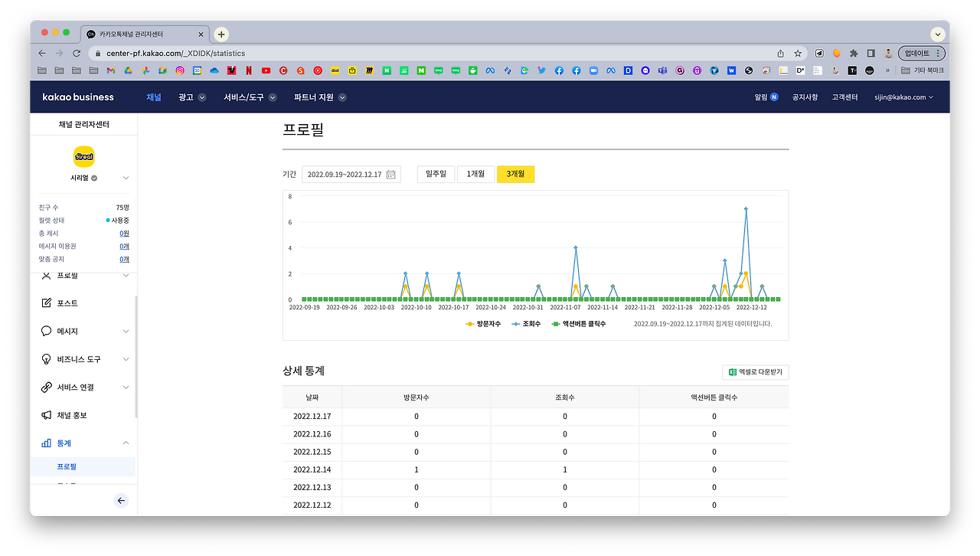Open the Google Drive bookmark
The width and height of the screenshot is (980, 556).
pos(128,70)
